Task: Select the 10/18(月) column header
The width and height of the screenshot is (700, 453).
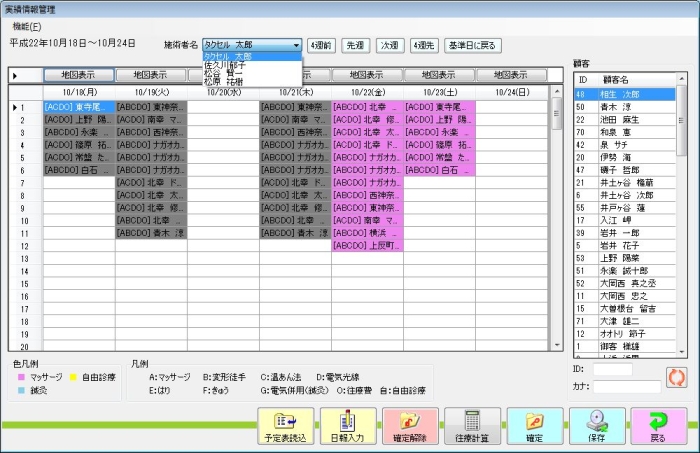Action: coord(79,92)
